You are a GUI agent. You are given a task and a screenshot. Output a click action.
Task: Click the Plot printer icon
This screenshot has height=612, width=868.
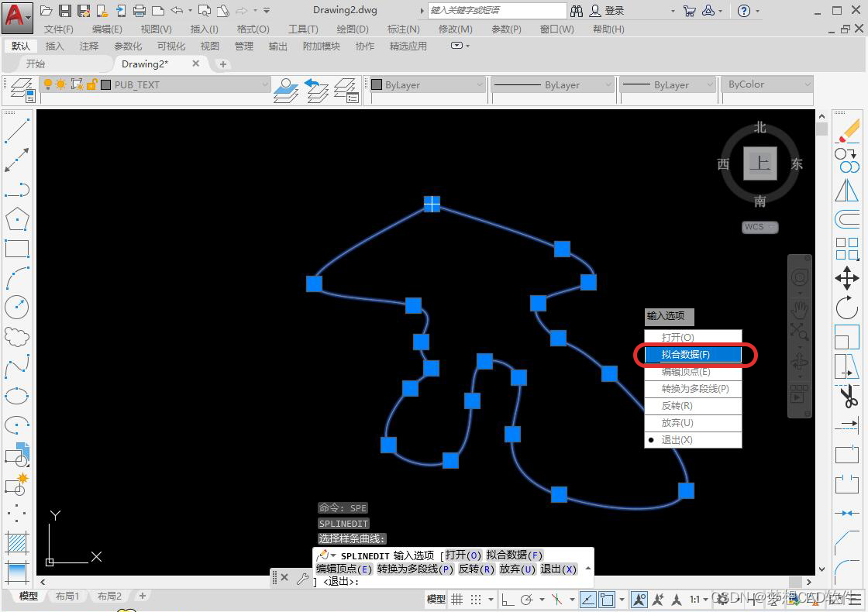pyautogui.click(x=139, y=11)
